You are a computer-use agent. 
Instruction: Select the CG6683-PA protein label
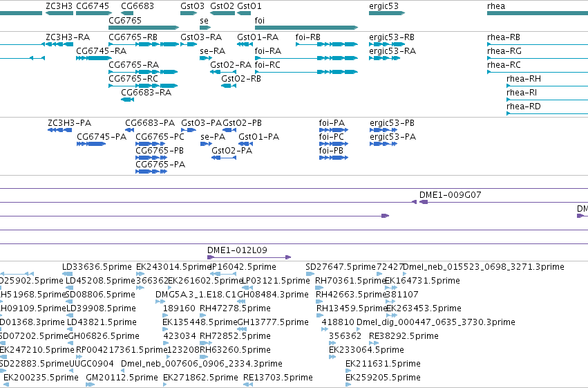point(150,123)
